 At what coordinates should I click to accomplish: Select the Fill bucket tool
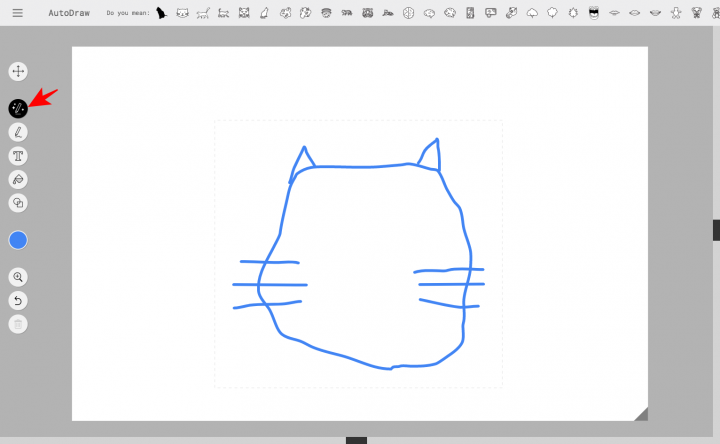coord(18,179)
